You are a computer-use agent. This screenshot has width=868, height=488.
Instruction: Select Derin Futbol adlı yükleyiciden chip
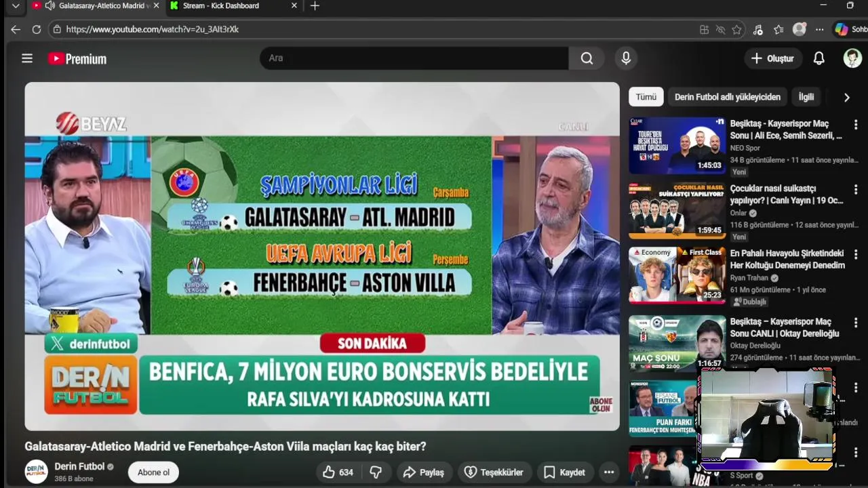728,97
